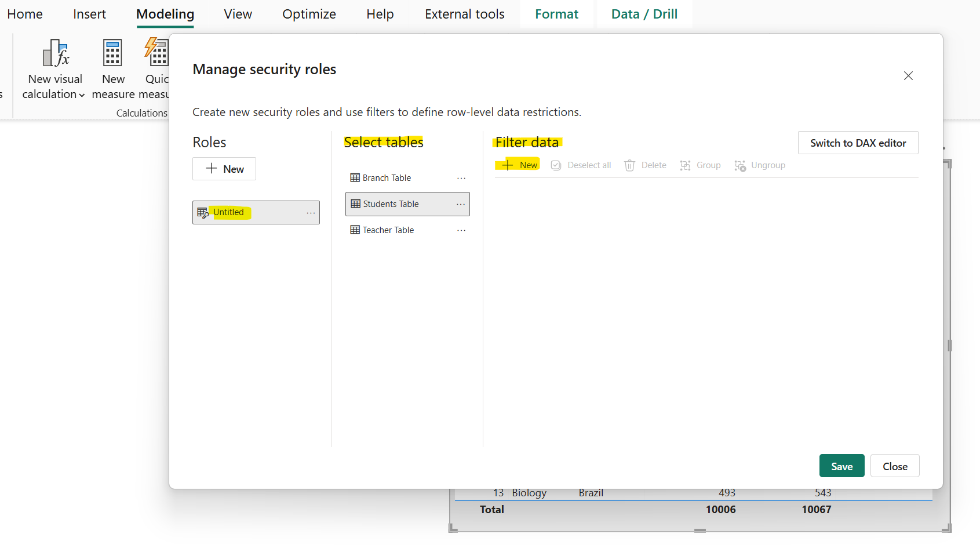This screenshot has height=545, width=980.
Task: Click the New visual calculation icon
Action: coord(56,53)
